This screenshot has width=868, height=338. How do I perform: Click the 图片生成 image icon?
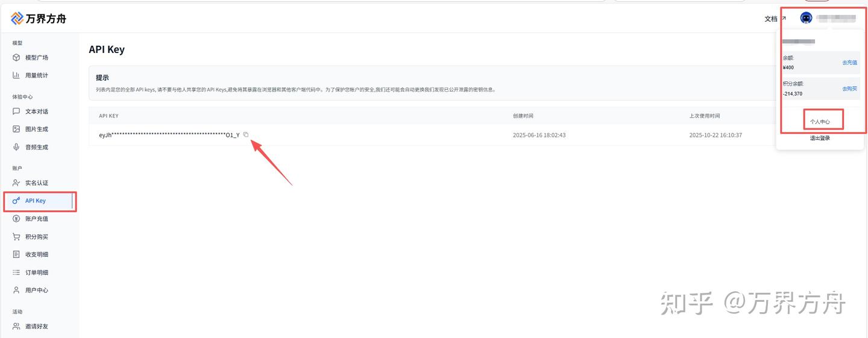click(16, 129)
